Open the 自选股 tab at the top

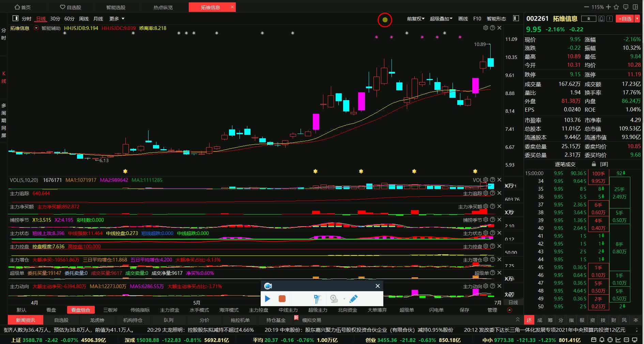[x=71, y=7]
